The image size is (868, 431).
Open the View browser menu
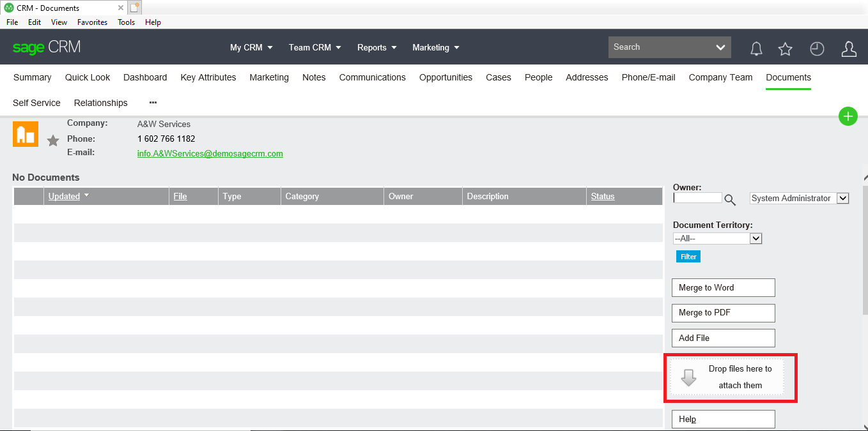pos(59,22)
